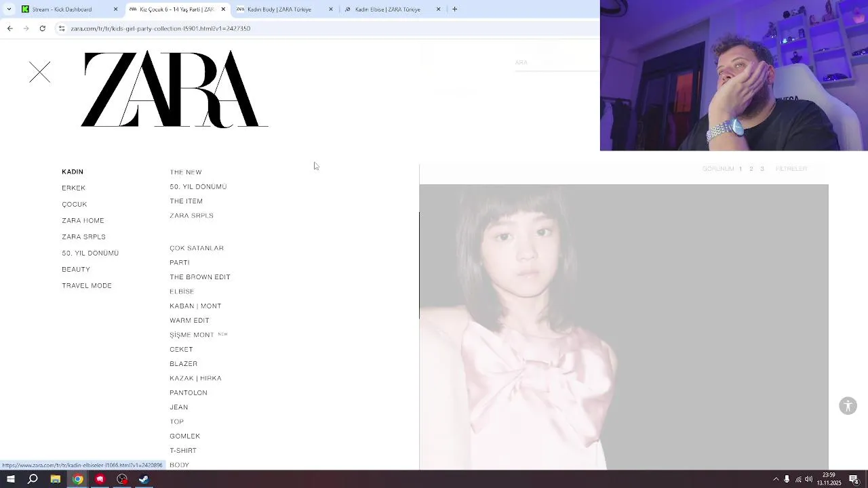Close the Zara navigation menu with X

[40, 73]
